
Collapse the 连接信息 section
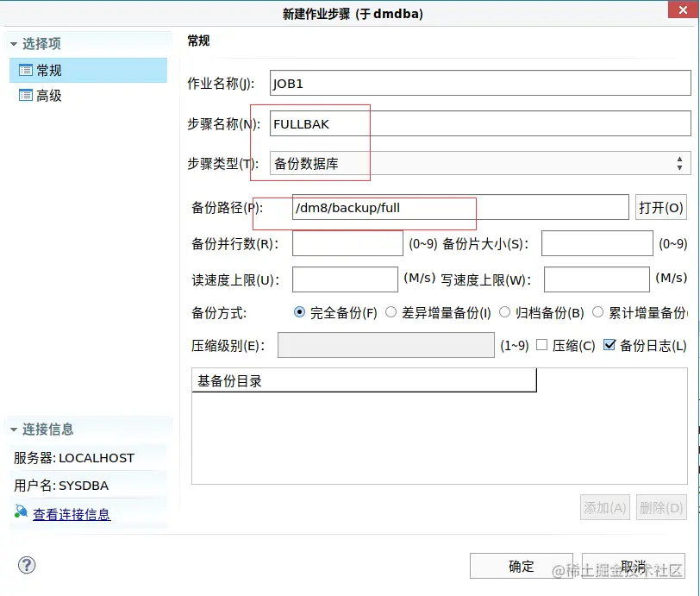(x=12, y=429)
